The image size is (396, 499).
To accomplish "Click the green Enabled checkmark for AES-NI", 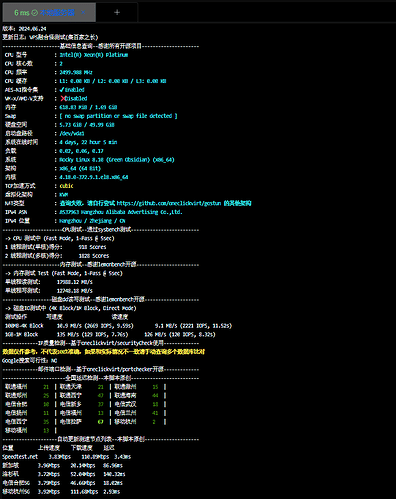I will tap(62, 89).
